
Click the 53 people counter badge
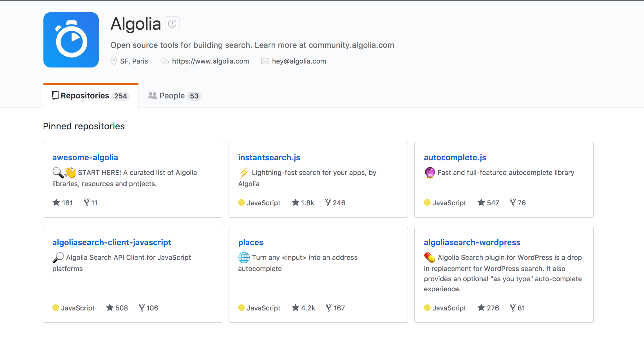[x=194, y=96]
